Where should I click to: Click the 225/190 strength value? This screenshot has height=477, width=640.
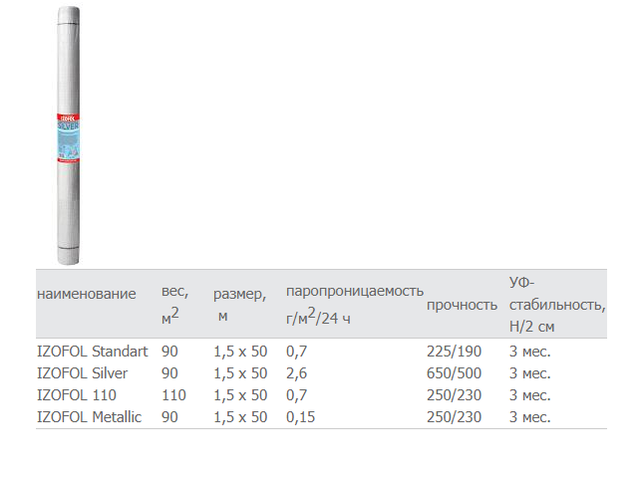[454, 351]
